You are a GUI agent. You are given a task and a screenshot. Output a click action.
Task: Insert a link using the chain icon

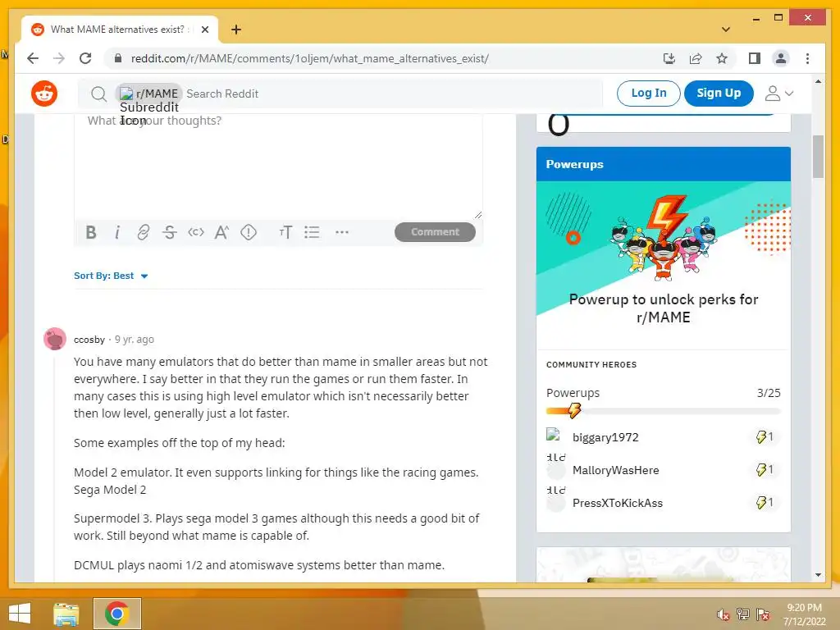[x=143, y=232]
